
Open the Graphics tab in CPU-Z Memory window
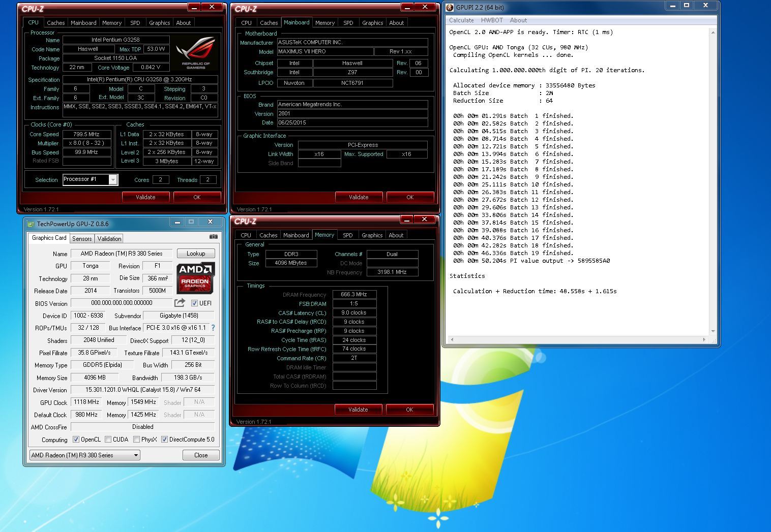[372, 235]
